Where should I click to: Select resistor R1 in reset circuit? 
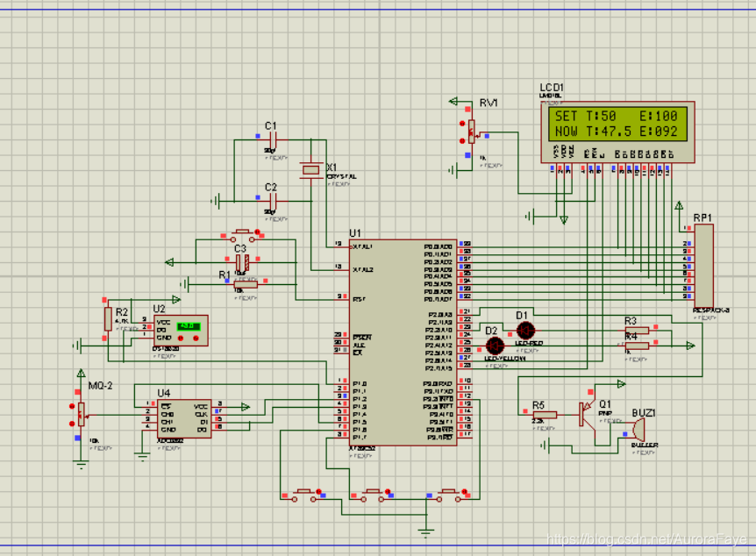246,284
